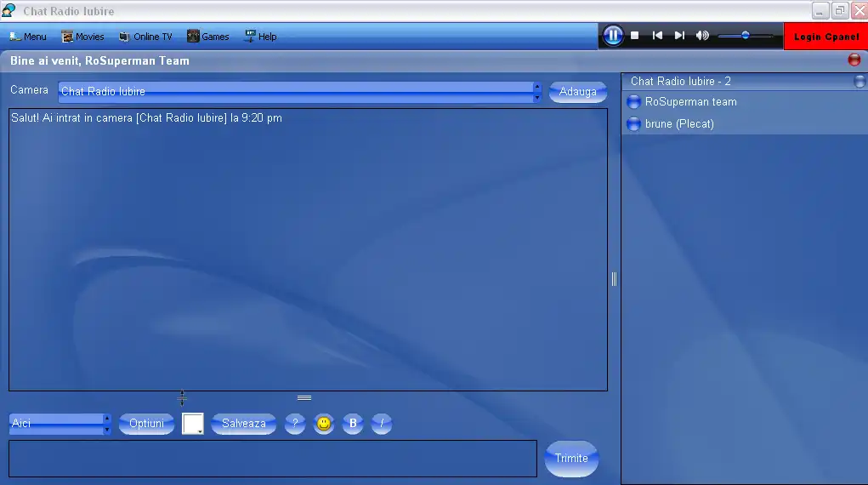Screen dimensions: 868x485
Task: Open the Online TV menu
Action: (x=145, y=37)
